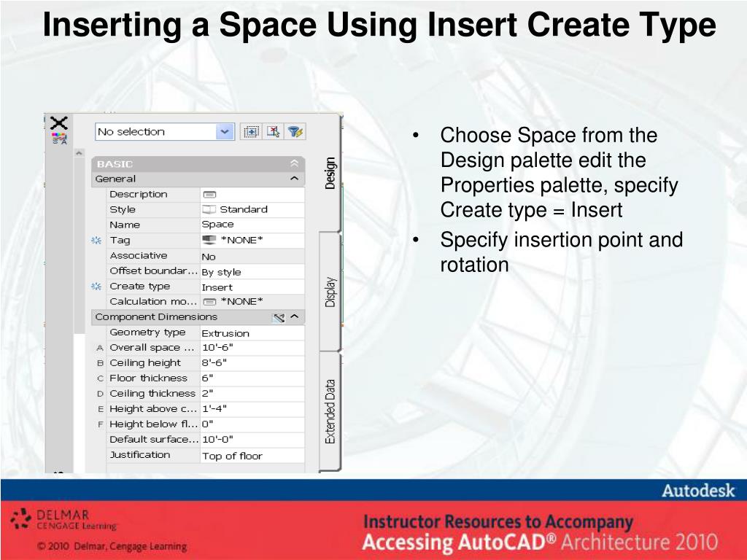
Task: Click the palette vertical scrollbar thumb
Action: coord(80,245)
